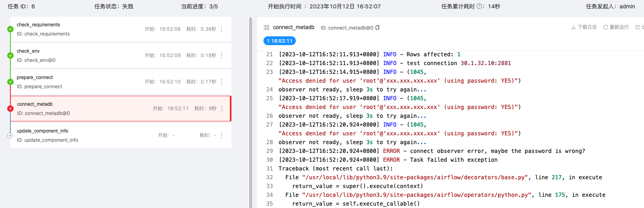Click the green status icon for check_env
644x208 pixels.
click(x=10, y=55)
